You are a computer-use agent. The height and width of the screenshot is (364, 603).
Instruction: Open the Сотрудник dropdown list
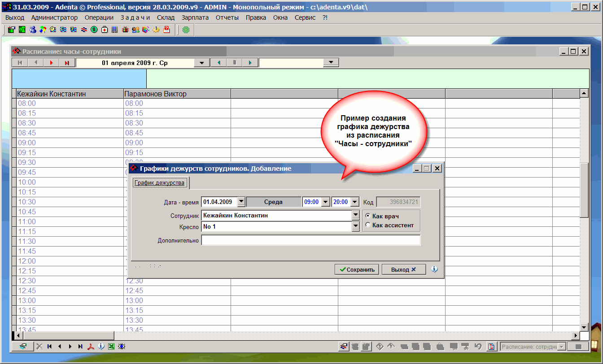(355, 215)
